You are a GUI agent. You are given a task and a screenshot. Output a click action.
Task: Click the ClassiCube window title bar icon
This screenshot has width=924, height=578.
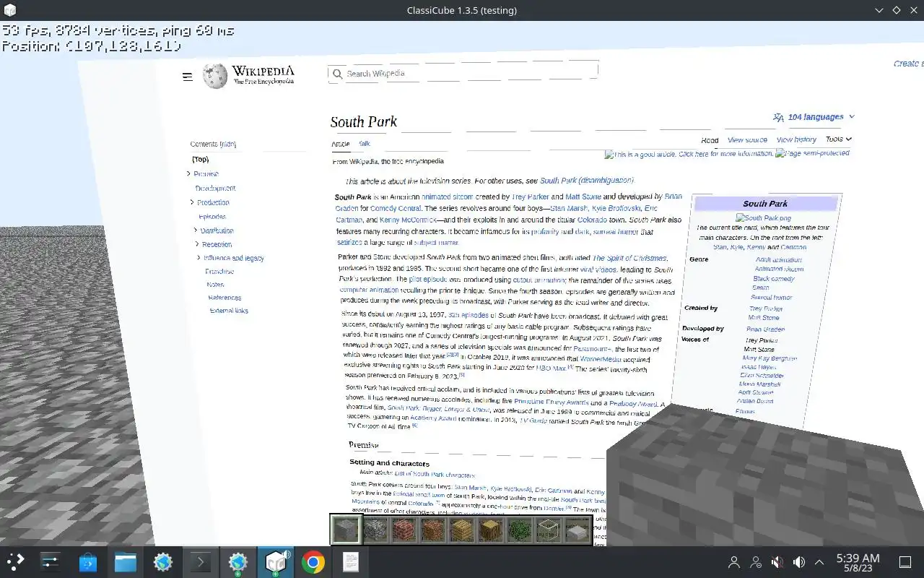point(9,10)
